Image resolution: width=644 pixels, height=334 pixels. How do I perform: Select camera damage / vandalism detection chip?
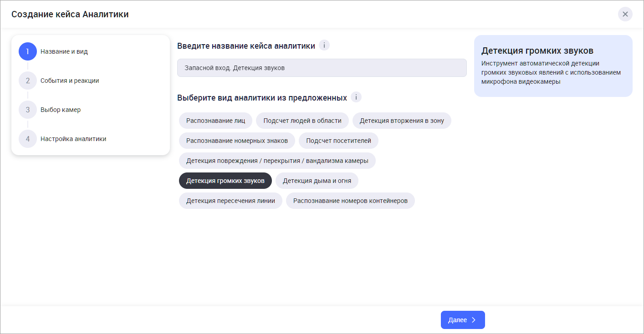[277, 161]
